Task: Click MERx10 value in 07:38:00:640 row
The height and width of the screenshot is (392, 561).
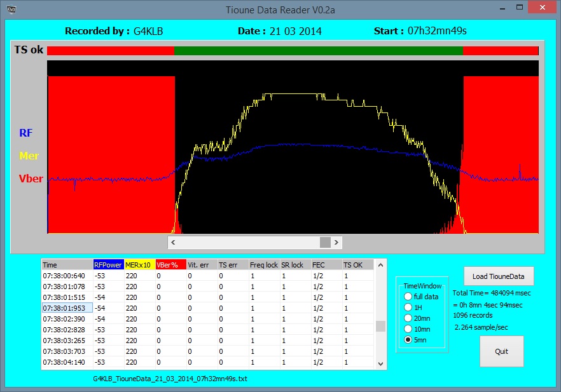Action: [139, 276]
